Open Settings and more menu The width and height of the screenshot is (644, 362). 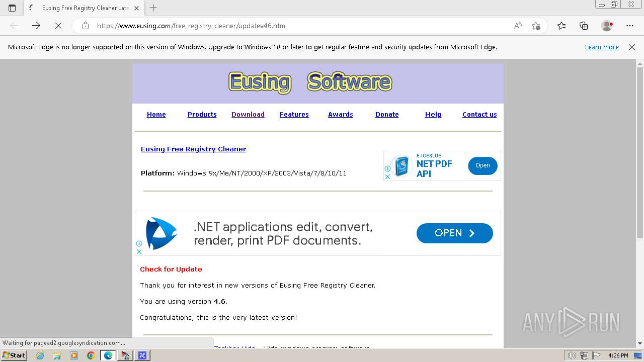pos(630,26)
